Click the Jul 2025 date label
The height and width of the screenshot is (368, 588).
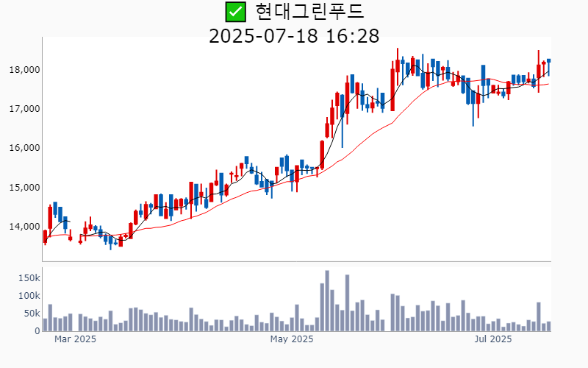tap(492, 339)
